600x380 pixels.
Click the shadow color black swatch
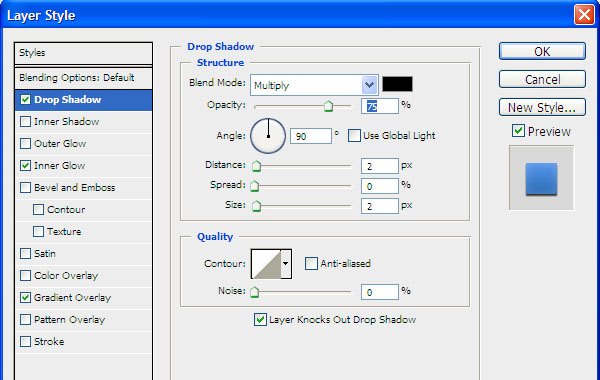pyautogui.click(x=397, y=84)
